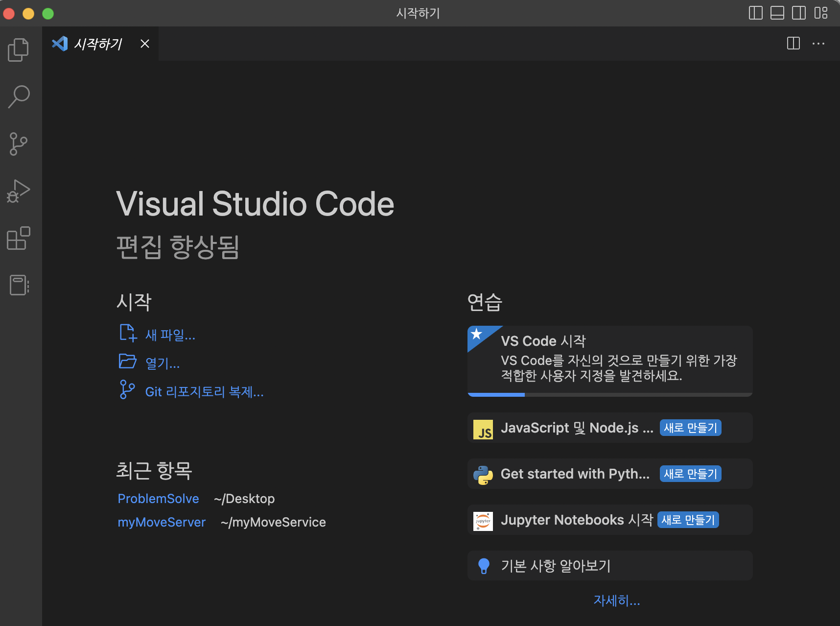840x626 pixels.
Task: Open Get started with Python walkthrough
Action: [x=610, y=474]
